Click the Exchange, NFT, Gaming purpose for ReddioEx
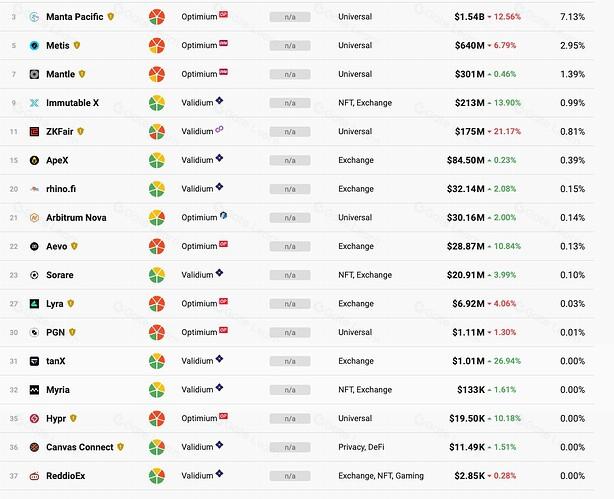This screenshot has width=614, height=499. (381, 476)
